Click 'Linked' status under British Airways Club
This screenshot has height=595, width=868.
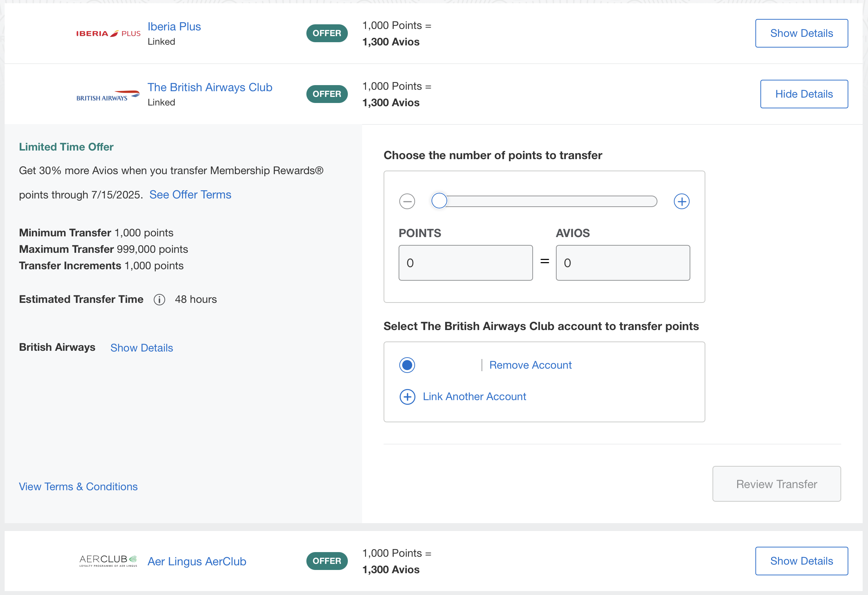click(161, 103)
